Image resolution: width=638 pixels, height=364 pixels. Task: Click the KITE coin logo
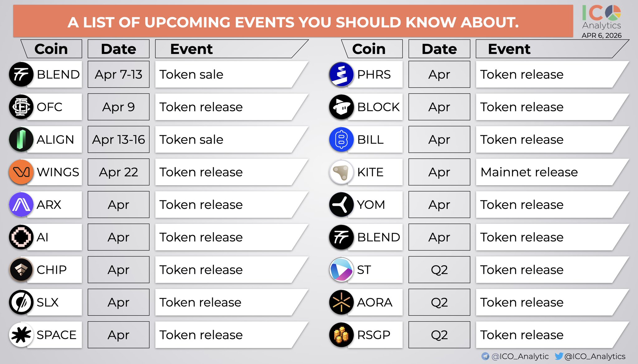tap(341, 172)
